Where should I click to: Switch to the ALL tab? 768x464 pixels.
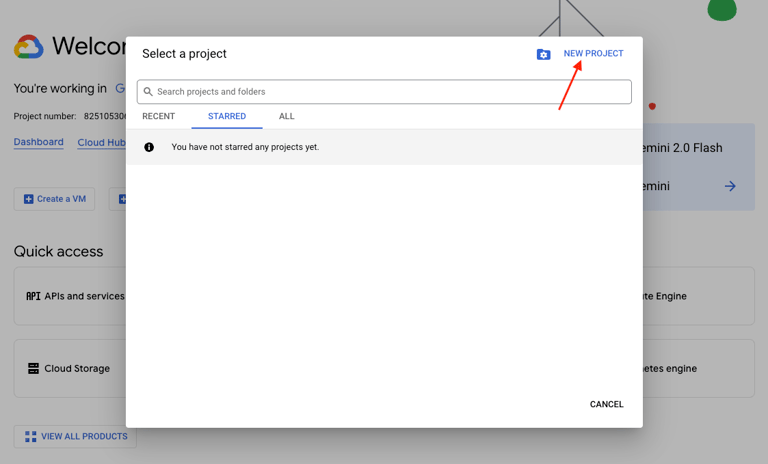pos(287,116)
